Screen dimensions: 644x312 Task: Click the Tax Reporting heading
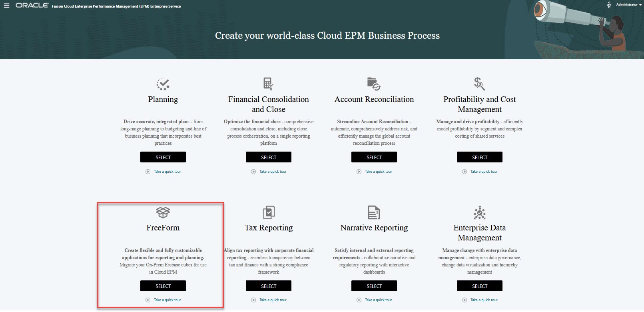point(269,228)
